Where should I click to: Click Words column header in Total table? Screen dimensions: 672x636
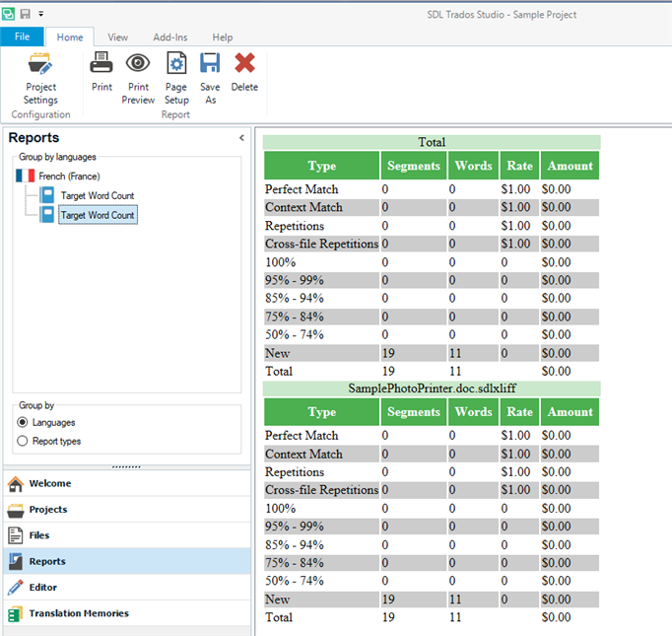point(474,166)
